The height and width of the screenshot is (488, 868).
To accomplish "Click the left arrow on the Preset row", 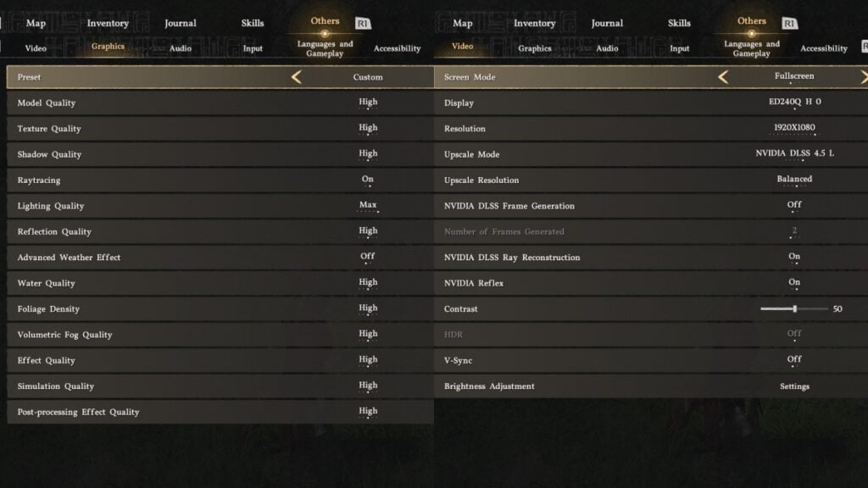I will point(296,76).
